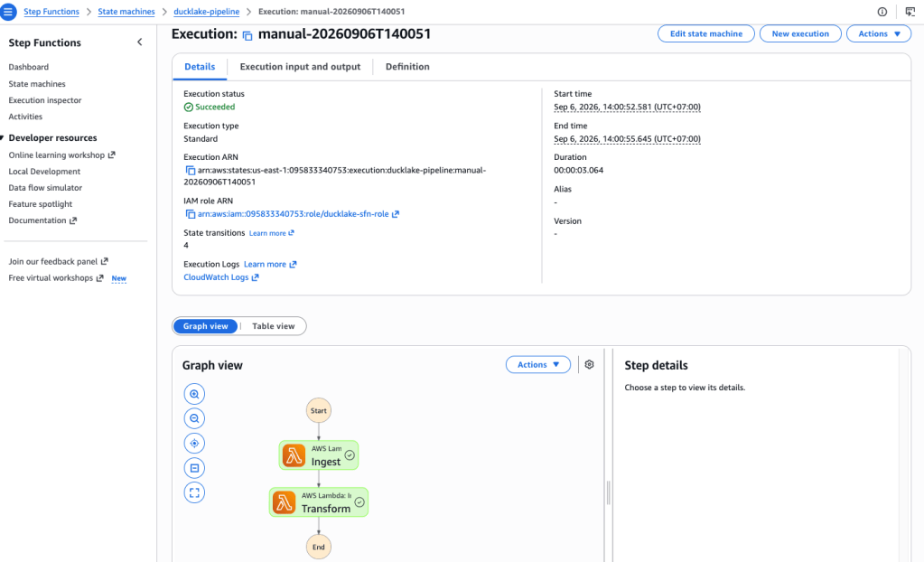Click the Transform Lambda icon
This screenshot has width=924, height=562.
[284, 502]
